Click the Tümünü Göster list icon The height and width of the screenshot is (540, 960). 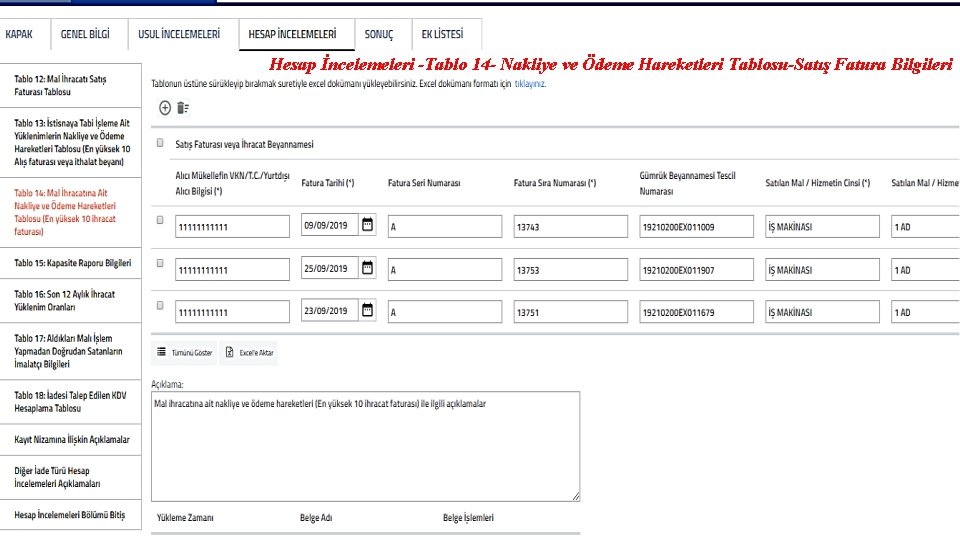pos(161,352)
